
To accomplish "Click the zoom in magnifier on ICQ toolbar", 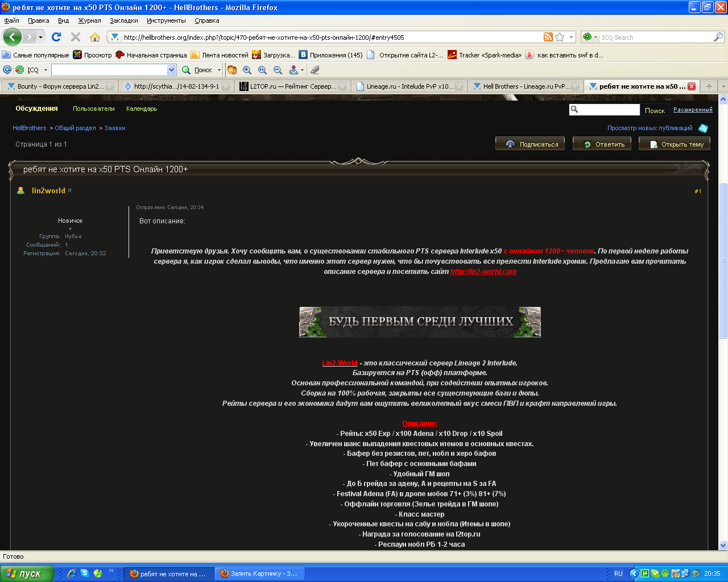I will [x=247, y=70].
